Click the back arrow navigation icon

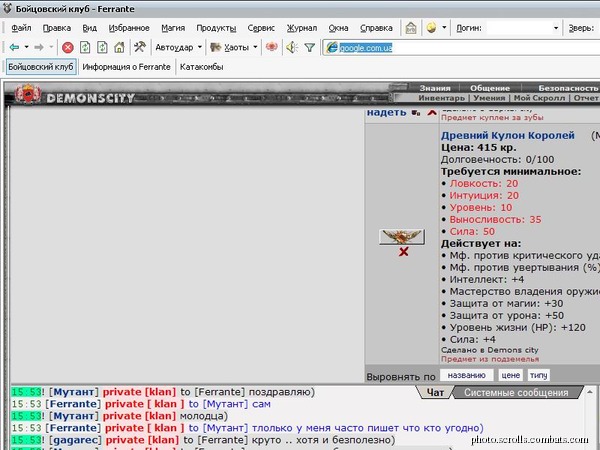[x=14, y=47]
